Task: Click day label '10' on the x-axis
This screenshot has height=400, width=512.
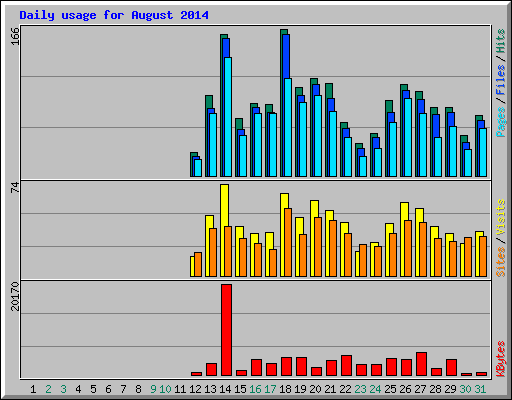Action: 165,389
